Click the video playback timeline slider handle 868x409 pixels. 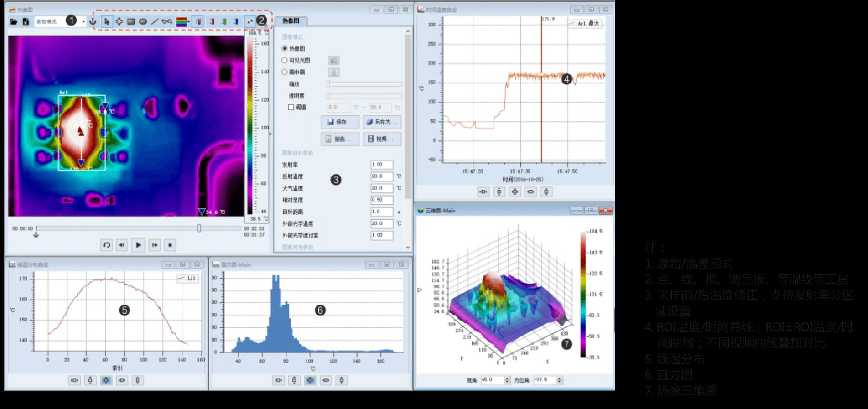[199, 228]
